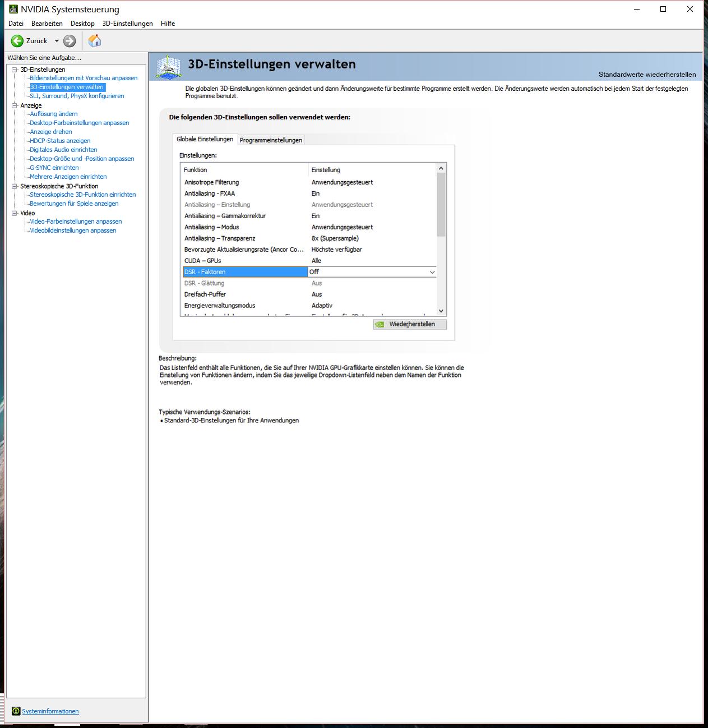Select the Antialiasing – Gammakorrektur row

pyautogui.click(x=308, y=216)
